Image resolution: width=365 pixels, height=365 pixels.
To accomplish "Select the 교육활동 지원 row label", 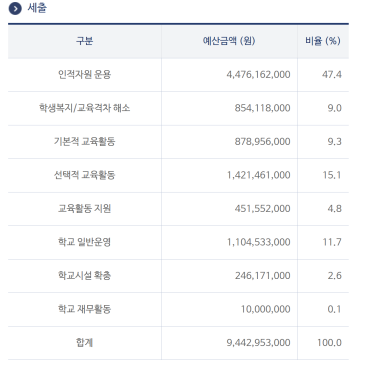I will coord(84,209).
